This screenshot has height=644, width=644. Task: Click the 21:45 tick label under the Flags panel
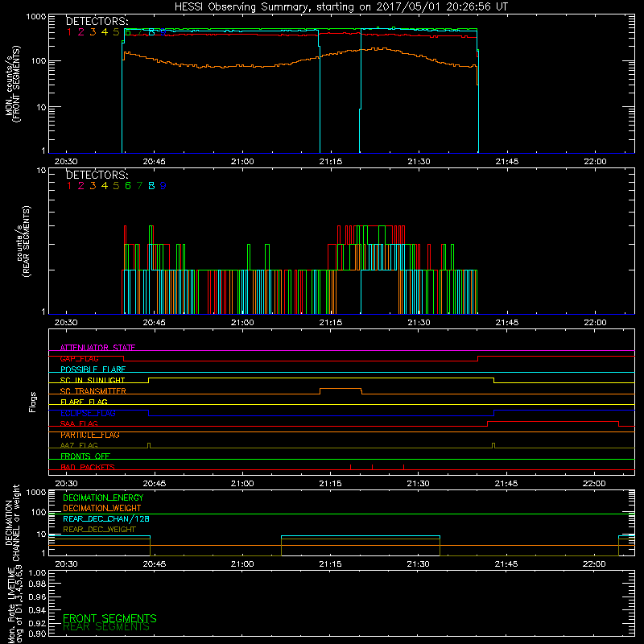tap(506, 484)
